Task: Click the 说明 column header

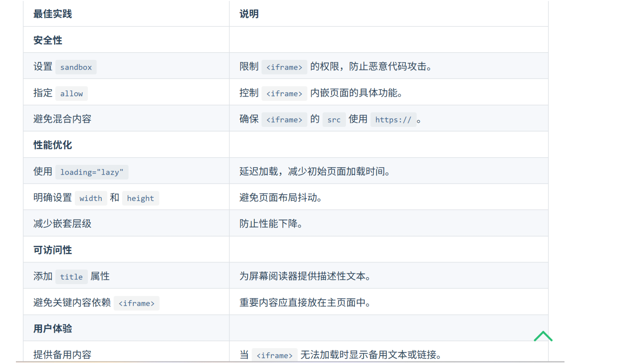Action: click(249, 14)
